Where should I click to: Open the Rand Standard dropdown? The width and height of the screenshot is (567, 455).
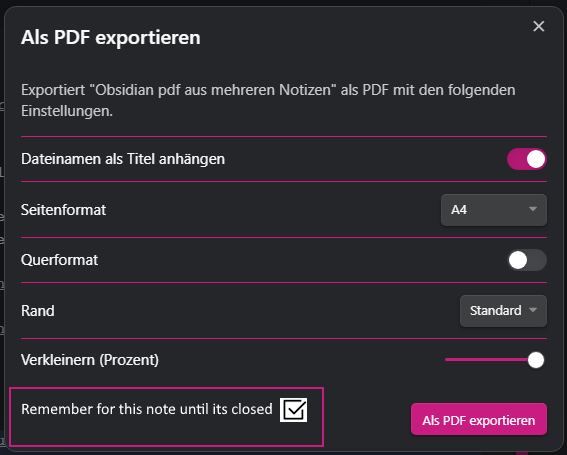(503, 311)
